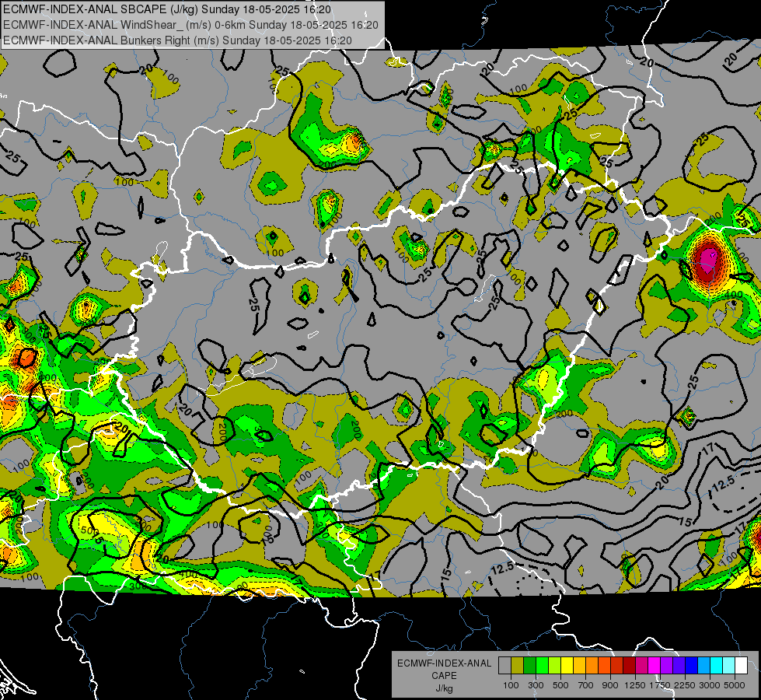Image resolution: width=761 pixels, height=700 pixels.
Task: Click the legend tick label 1250
Action: [635, 685]
